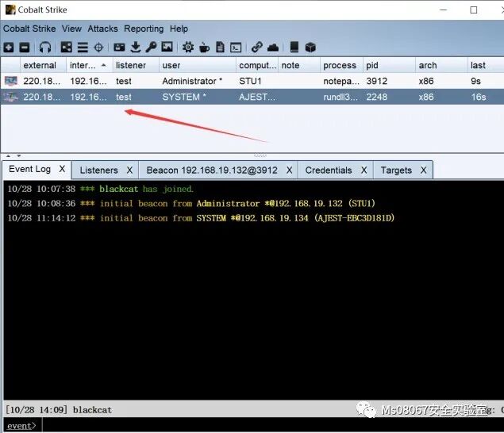Click the computer icon on the STU1 beacon row
Viewport: 504px width, 433px height.
pyautogui.click(x=10, y=81)
